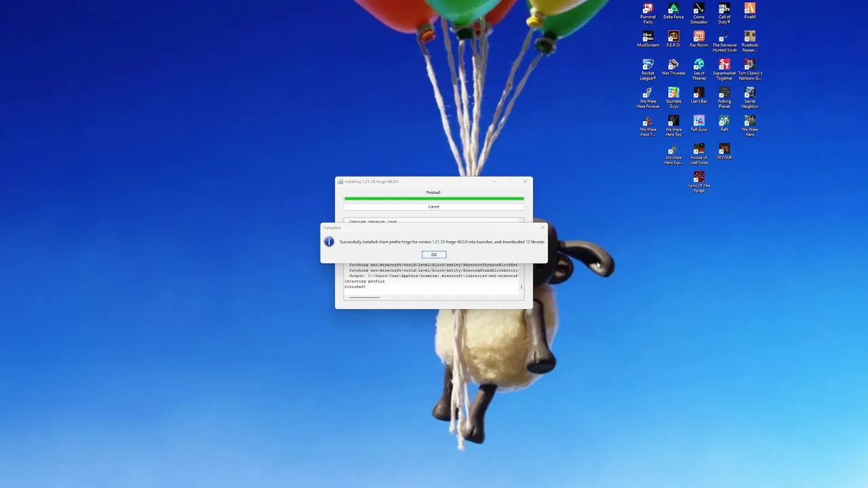Select the Raft desktop icon
The width and height of the screenshot is (868, 488).
(x=724, y=124)
